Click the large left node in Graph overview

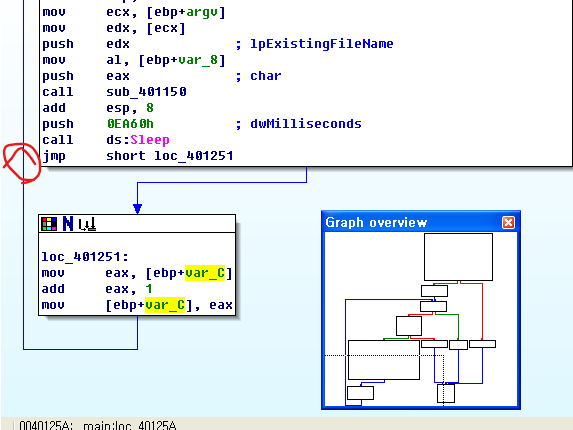(384, 360)
